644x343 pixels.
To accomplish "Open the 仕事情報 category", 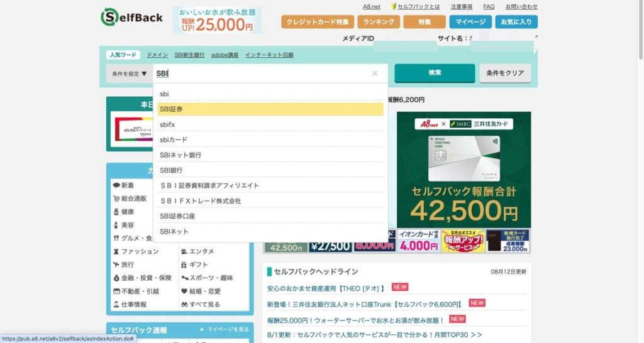I will coord(130,305).
